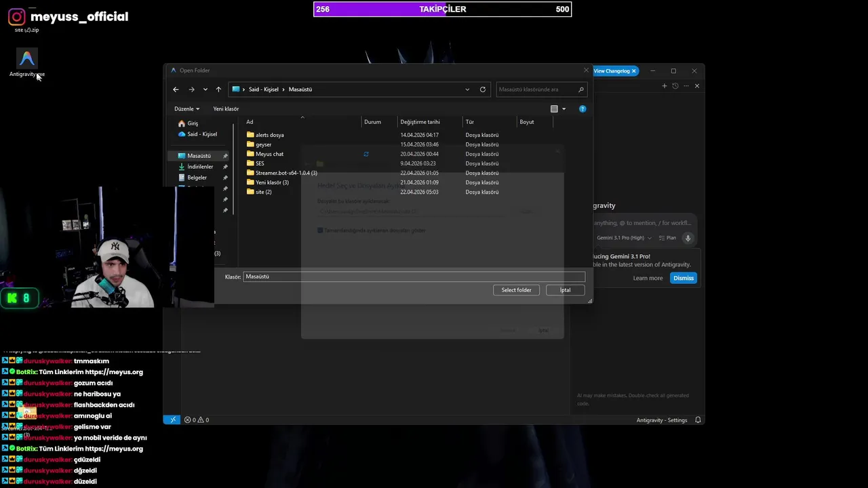
Task: Click the microphone voice input icon
Action: pyautogui.click(x=688, y=238)
